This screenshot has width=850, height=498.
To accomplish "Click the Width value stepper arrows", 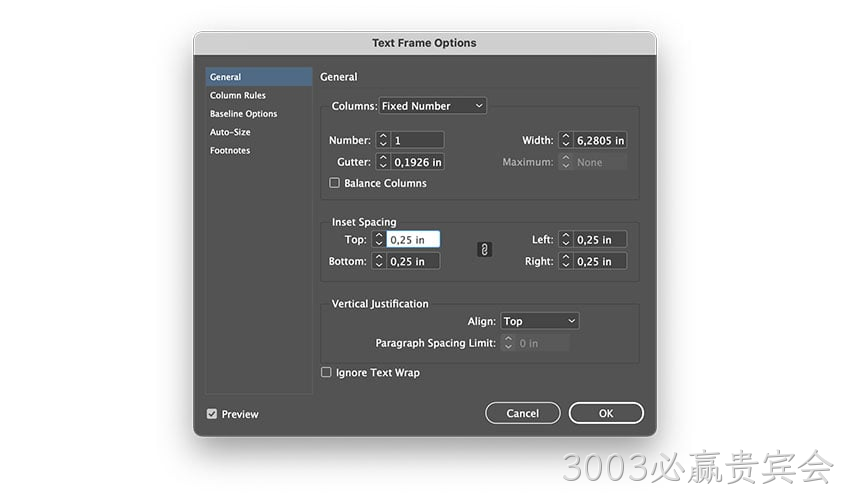I will [565, 140].
